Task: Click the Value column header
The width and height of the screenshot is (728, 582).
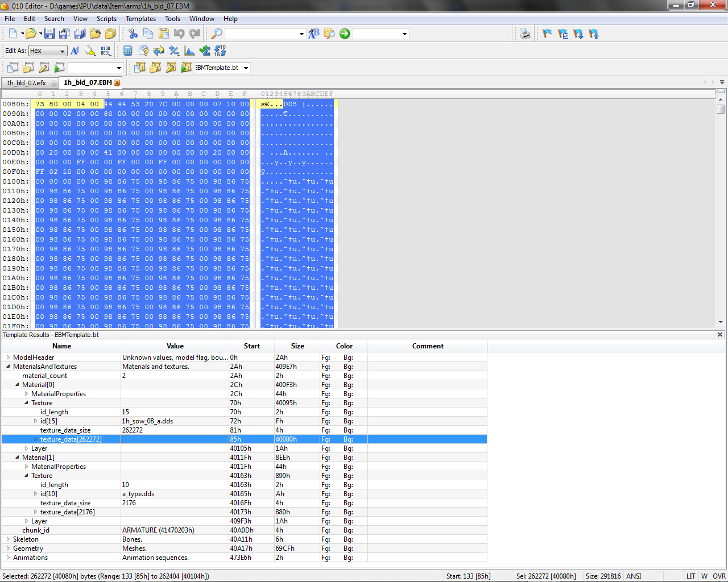Action: (175, 346)
